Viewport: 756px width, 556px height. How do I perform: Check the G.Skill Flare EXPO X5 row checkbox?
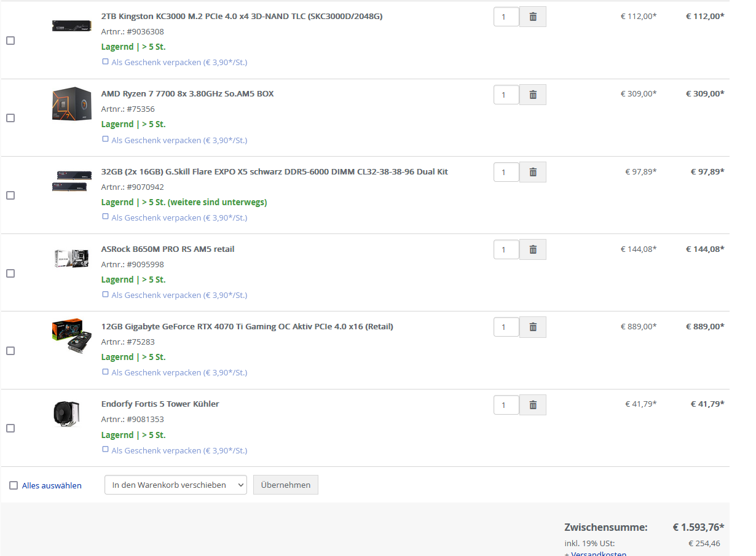pyautogui.click(x=10, y=195)
